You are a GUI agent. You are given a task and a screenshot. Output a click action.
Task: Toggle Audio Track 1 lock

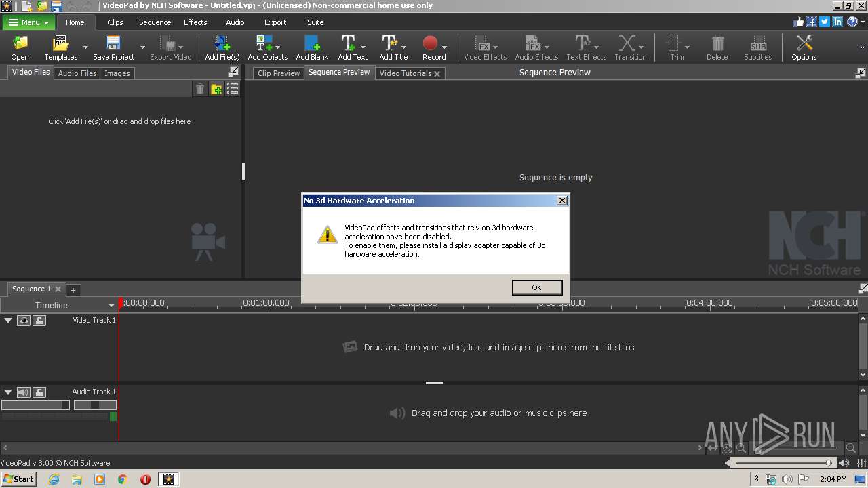(39, 392)
